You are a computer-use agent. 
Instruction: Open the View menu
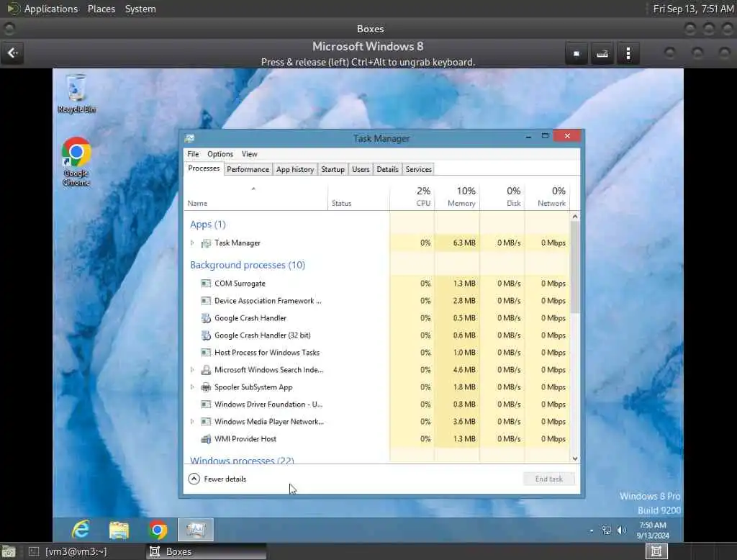click(x=250, y=154)
